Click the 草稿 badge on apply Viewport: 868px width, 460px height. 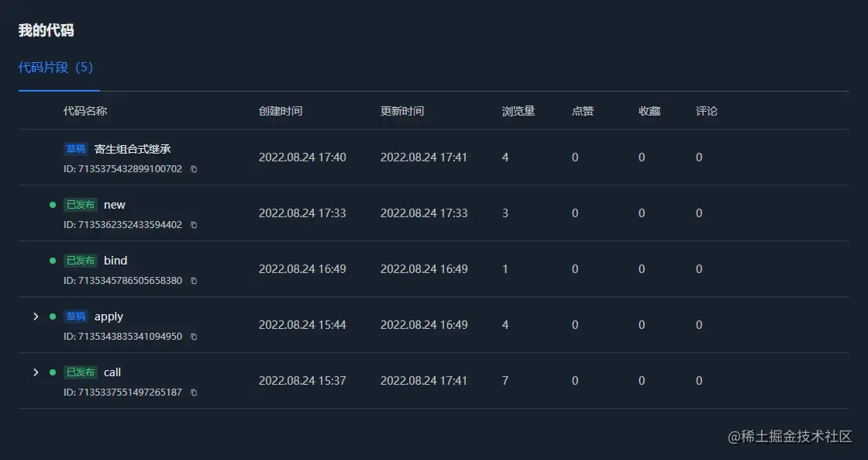pos(75,316)
